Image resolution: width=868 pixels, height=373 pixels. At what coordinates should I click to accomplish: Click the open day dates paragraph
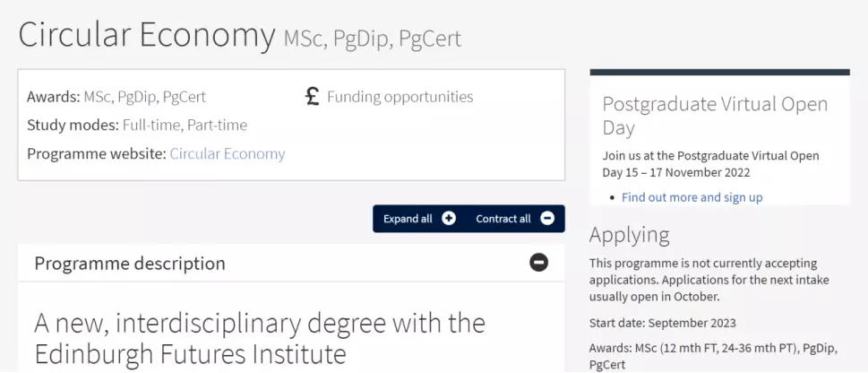point(710,163)
